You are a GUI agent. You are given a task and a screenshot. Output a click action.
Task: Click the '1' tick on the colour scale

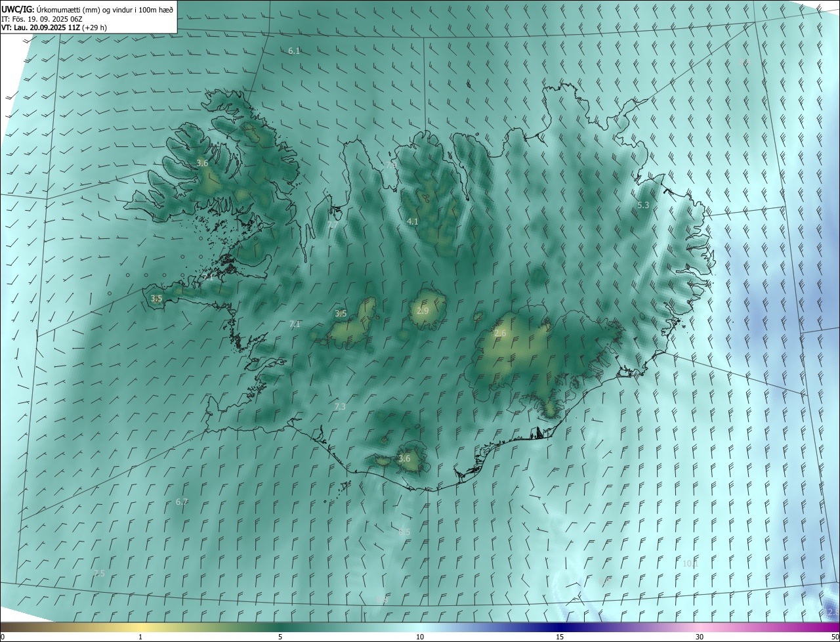(140, 637)
